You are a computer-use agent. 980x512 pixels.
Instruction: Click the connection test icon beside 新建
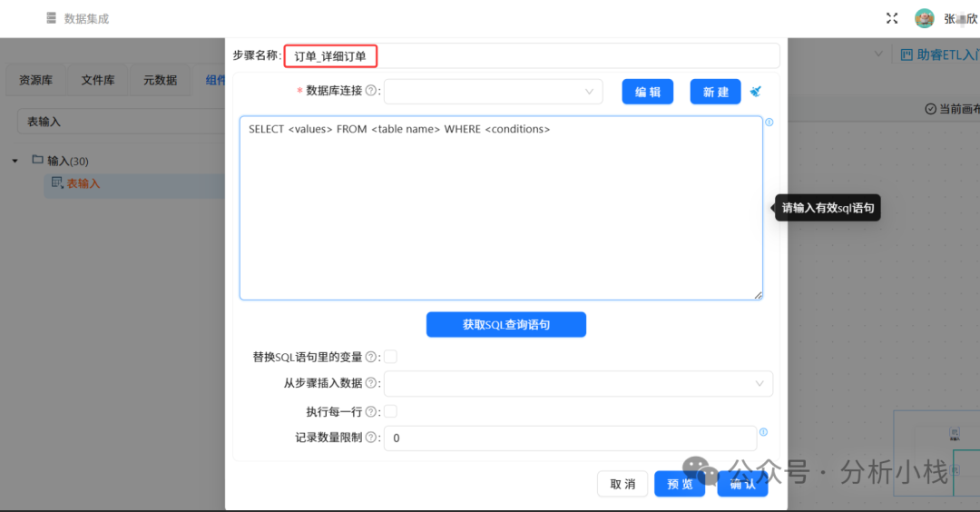(x=756, y=92)
